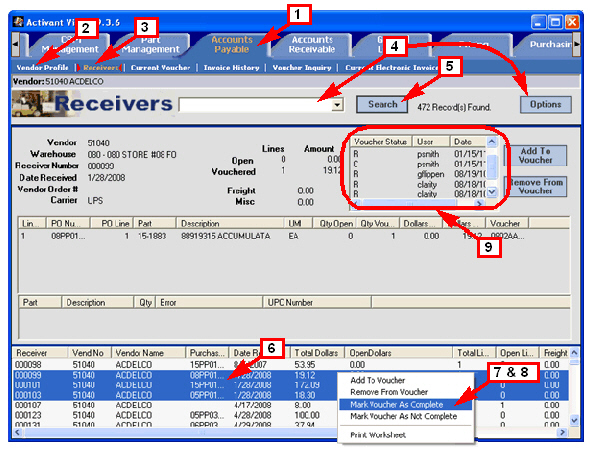The width and height of the screenshot is (590, 454).
Task: Switch to Accounts Payable tab
Action: click(x=231, y=44)
